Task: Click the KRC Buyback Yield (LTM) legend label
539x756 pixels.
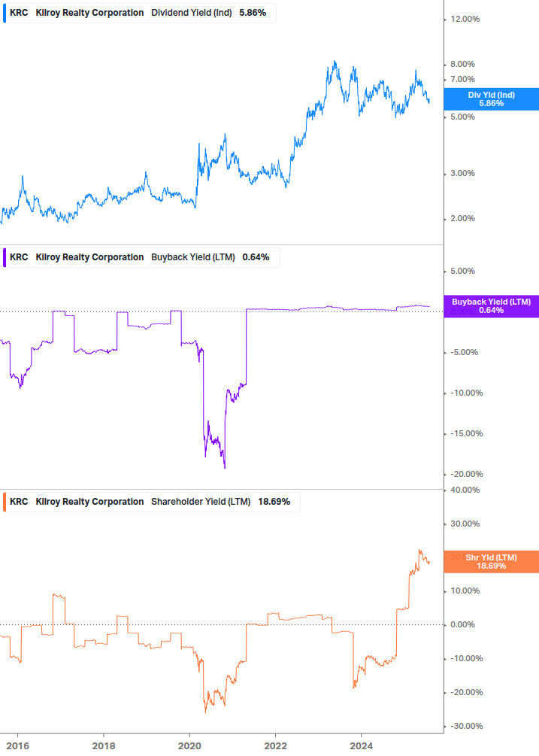Action: coord(141,257)
